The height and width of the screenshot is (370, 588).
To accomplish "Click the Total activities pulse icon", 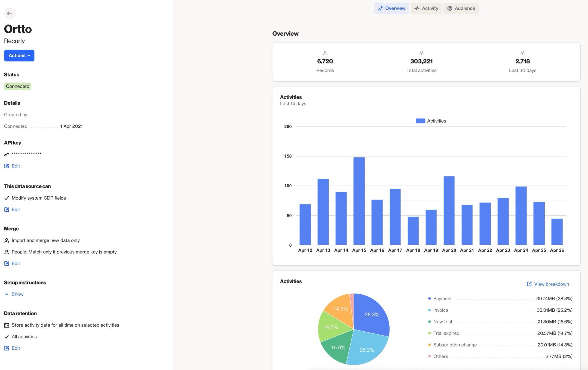I will click(x=421, y=53).
